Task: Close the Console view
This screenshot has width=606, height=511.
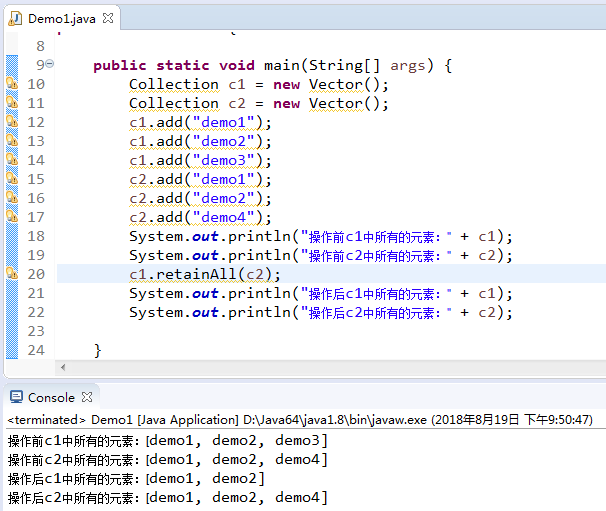Action: 87,397
